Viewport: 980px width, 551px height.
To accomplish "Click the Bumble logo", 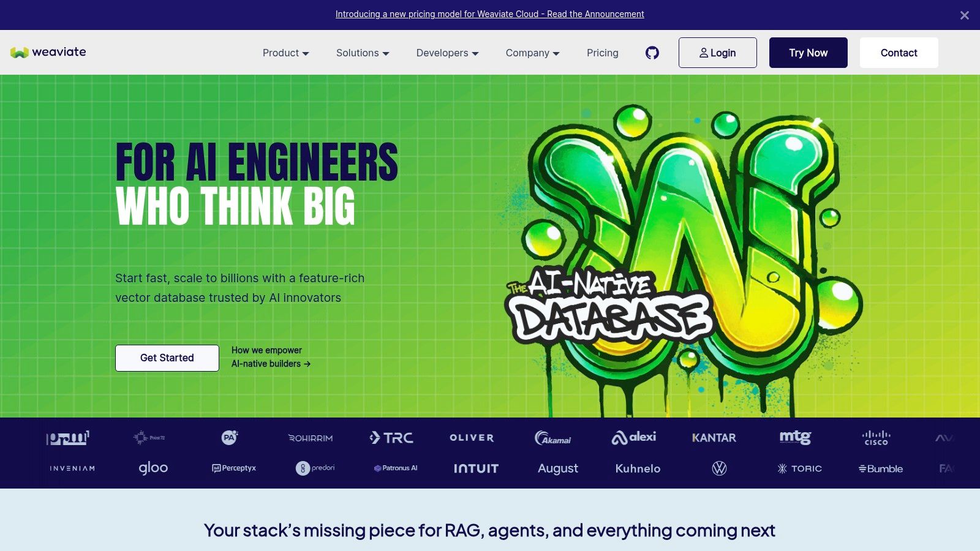I will (x=881, y=468).
